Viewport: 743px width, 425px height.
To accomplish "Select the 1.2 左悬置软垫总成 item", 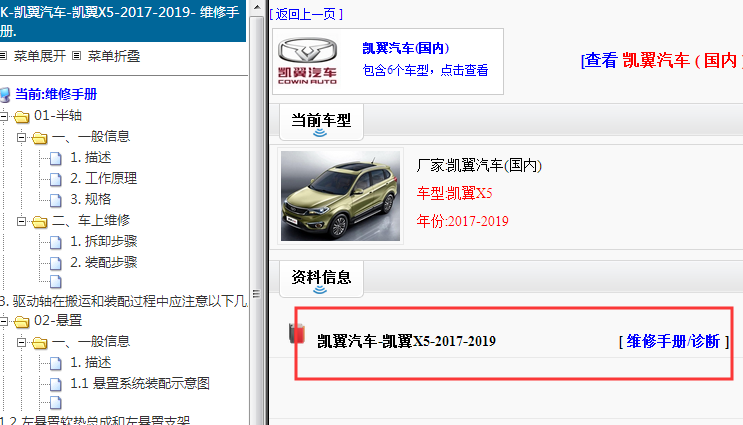I will [x=95, y=420].
